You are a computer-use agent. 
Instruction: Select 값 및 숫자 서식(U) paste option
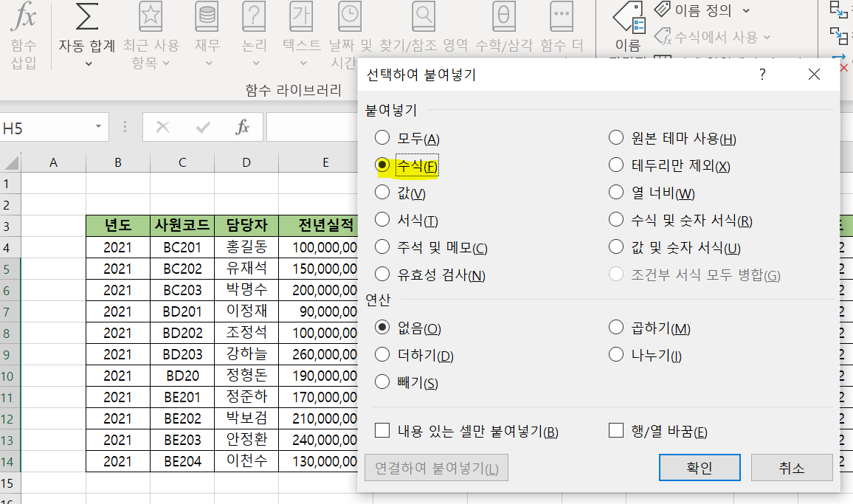pos(674,248)
